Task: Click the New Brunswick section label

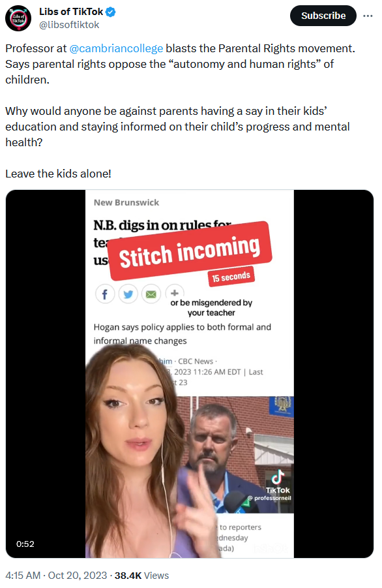Action: 126,202
